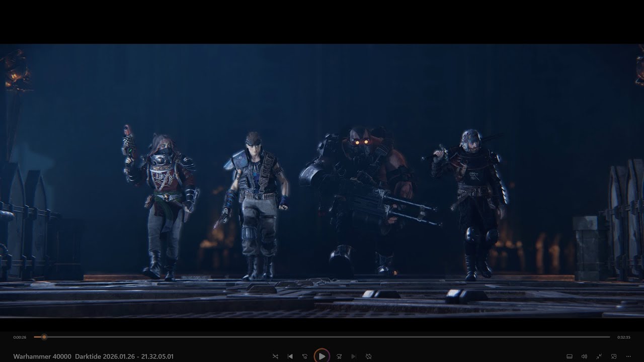Viewport: 644px width, 362px height.
Task: Skip forward 30 seconds
Action: (339, 356)
